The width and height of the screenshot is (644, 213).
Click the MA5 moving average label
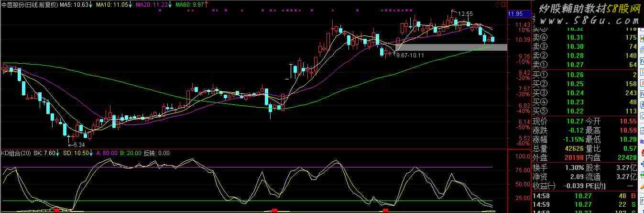[x=78, y=4]
